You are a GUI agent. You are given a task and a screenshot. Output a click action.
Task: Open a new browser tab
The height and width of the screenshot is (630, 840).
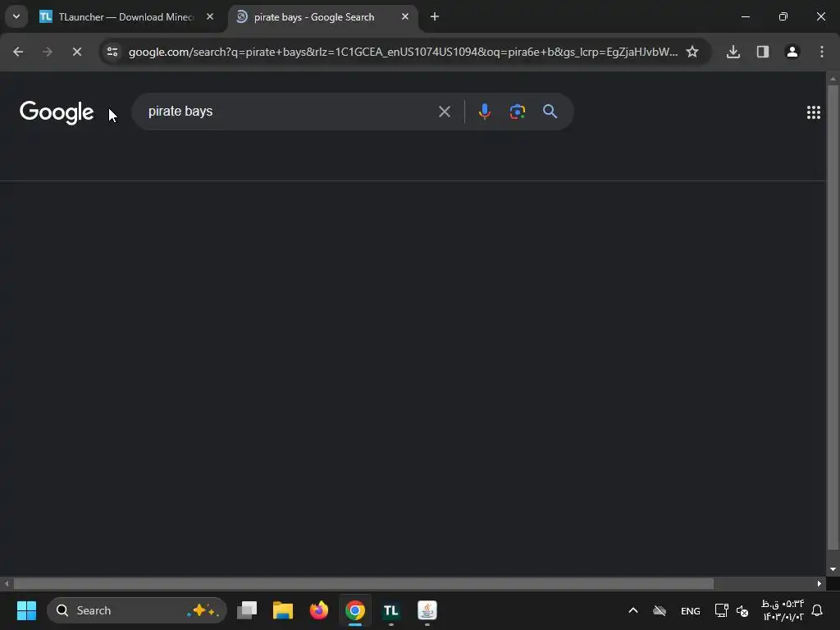point(435,16)
